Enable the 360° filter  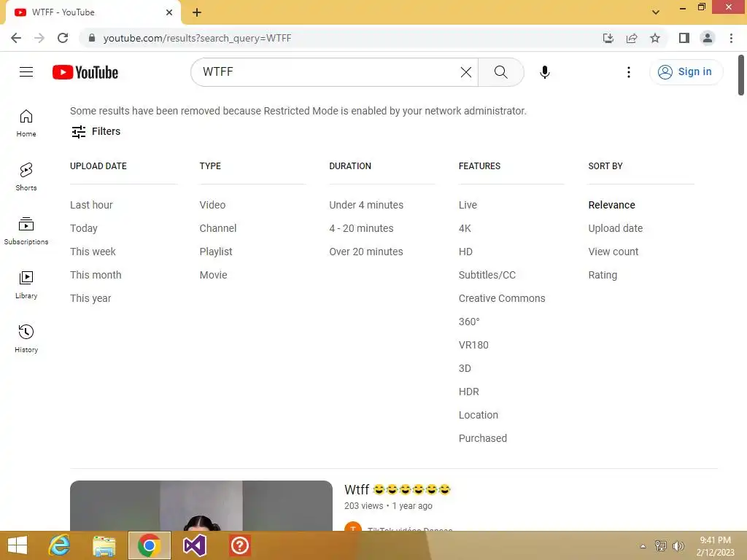point(469,322)
